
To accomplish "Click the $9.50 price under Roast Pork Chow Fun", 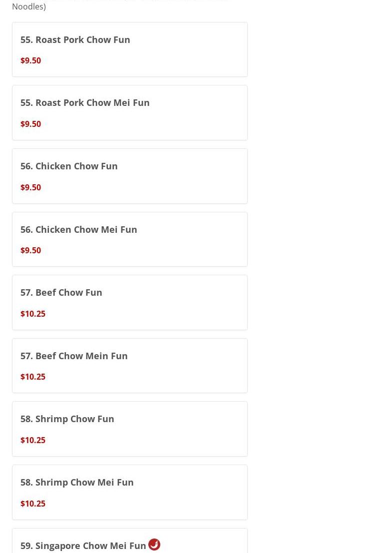I will 30,60.
